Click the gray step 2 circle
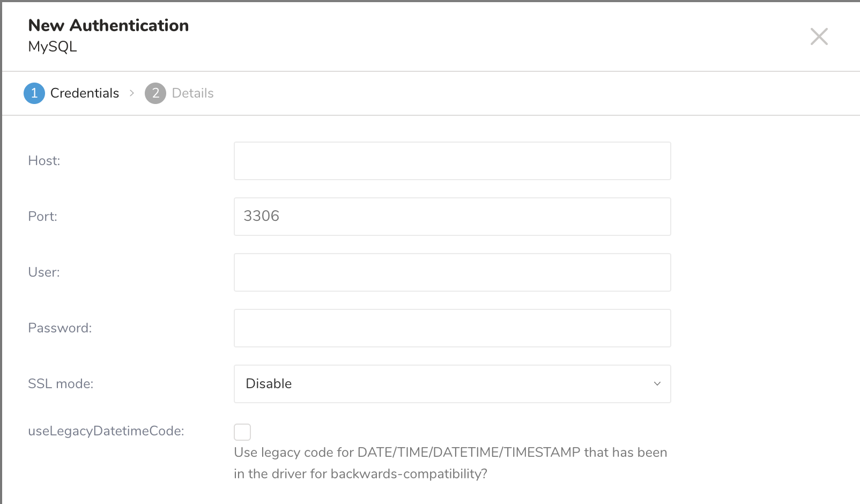The image size is (860, 504). coord(155,93)
